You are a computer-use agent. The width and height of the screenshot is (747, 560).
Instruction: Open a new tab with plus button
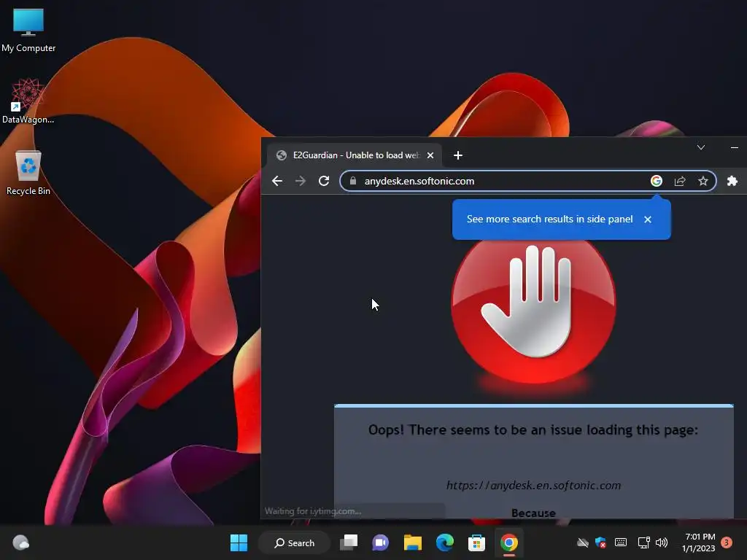coord(458,155)
